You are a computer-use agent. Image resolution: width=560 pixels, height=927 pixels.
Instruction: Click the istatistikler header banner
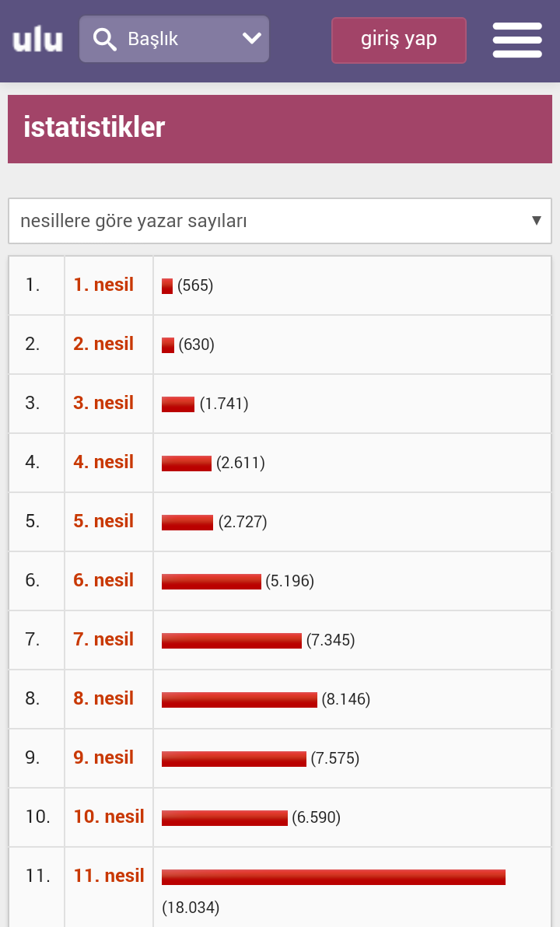[280, 128]
